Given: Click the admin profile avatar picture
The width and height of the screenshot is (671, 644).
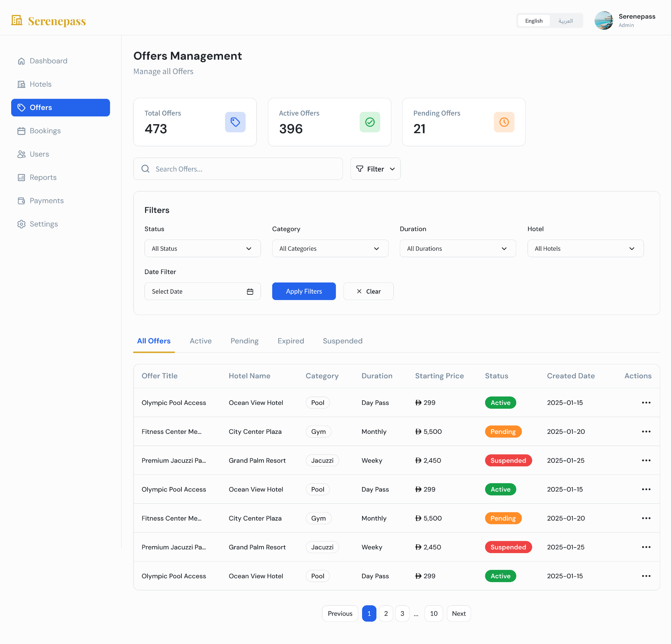Looking at the screenshot, I should click(604, 21).
